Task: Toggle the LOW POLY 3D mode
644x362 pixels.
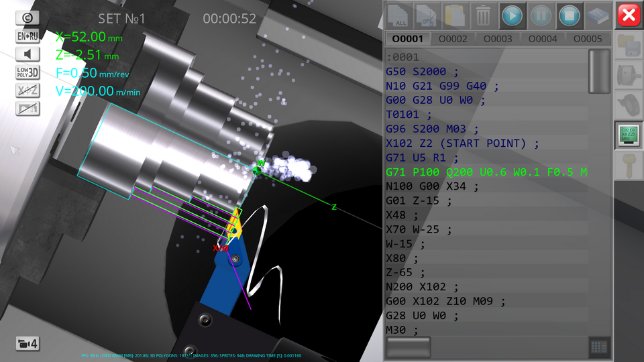Action: (x=28, y=72)
